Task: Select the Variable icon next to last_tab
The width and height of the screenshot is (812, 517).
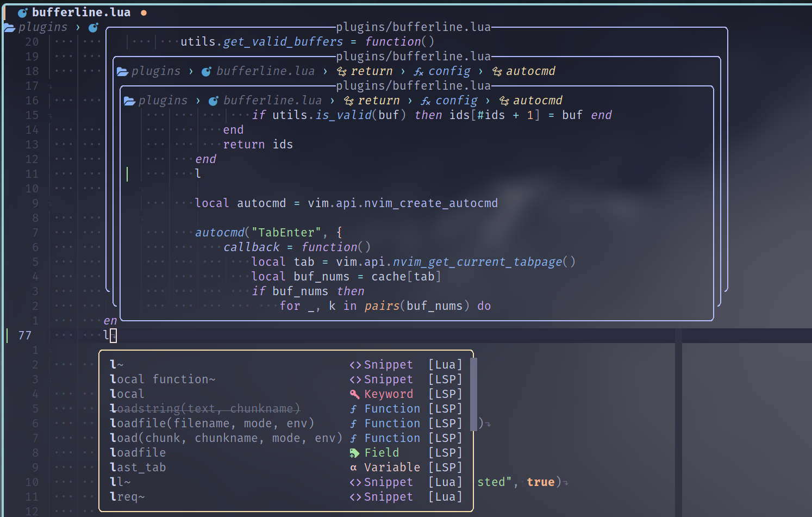Action: pos(354,467)
